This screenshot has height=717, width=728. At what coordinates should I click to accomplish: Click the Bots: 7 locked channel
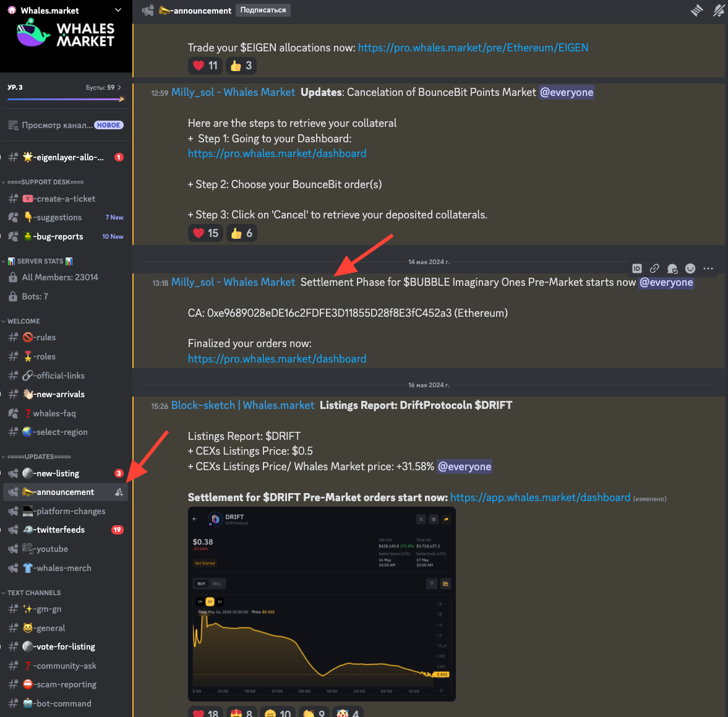[x=66, y=296]
